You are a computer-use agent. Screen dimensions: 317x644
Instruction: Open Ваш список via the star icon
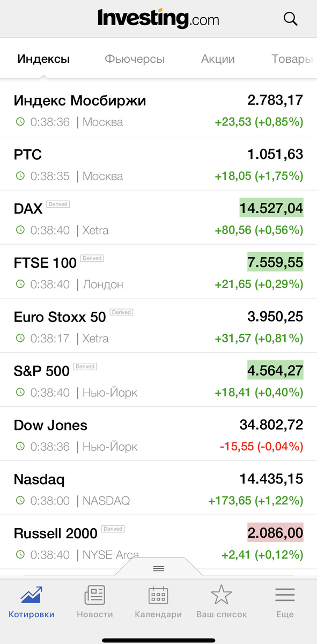pos(222,595)
